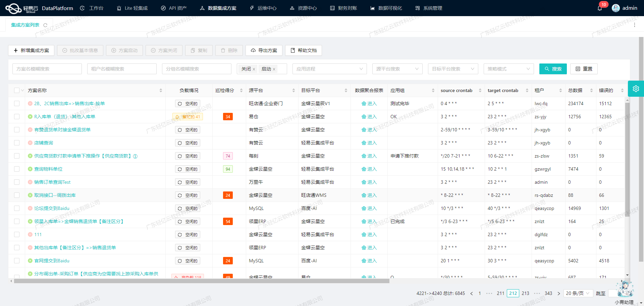Open 取消接口--调拨出库 scheme link
This screenshot has height=306, width=644.
click(55, 195)
